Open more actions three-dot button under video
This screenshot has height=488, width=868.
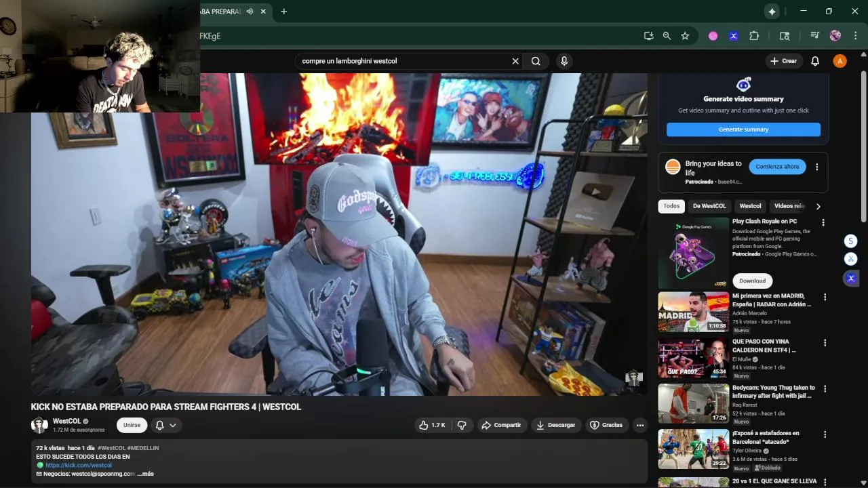coord(639,425)
